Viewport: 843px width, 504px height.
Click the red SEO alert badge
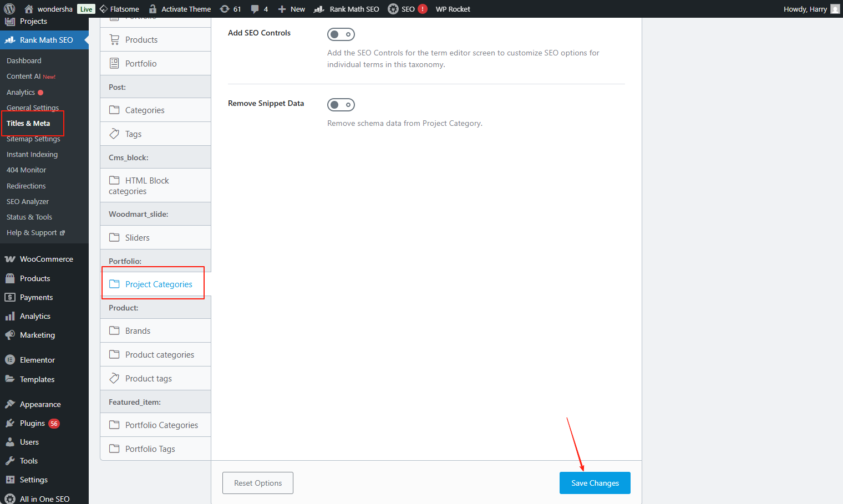coord(423,9)
